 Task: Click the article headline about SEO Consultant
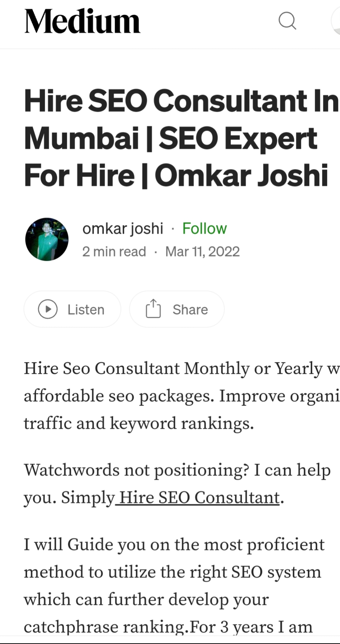[176, 137]
